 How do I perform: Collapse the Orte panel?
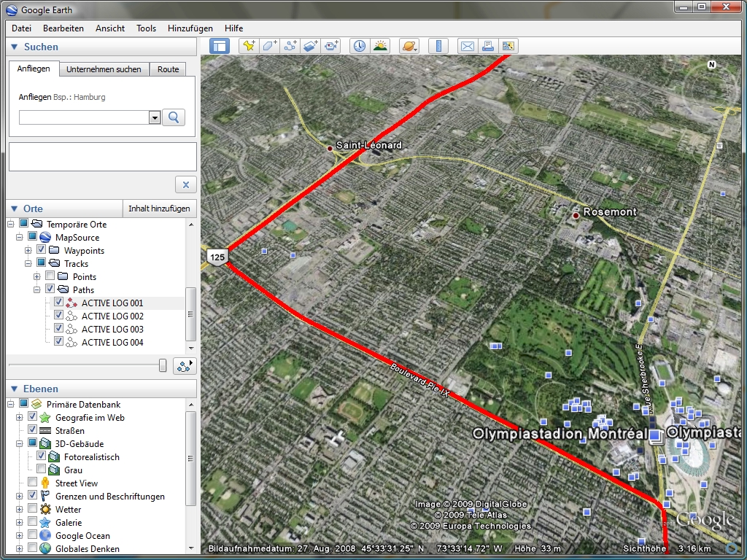[x=15, y=209]
